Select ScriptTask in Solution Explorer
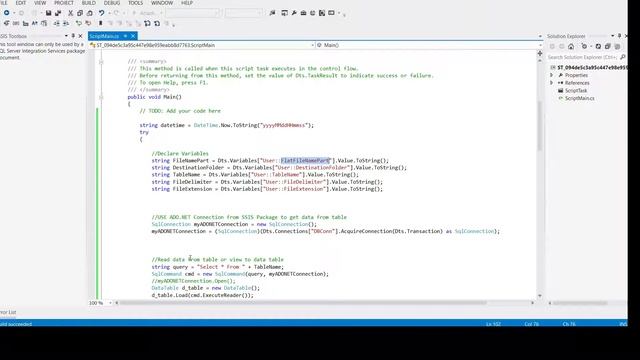 pyautogui.click(x=576, y=91)
